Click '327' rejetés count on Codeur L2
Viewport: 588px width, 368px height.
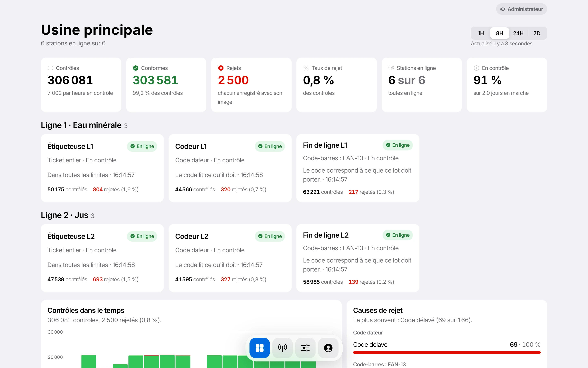point(225,279)
